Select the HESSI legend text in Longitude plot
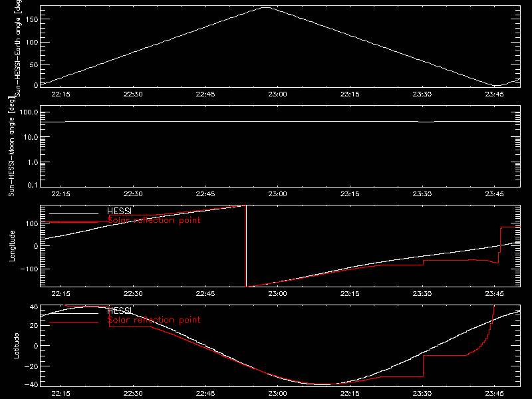This screenshot has width=532, height=399. pos(119,211)
